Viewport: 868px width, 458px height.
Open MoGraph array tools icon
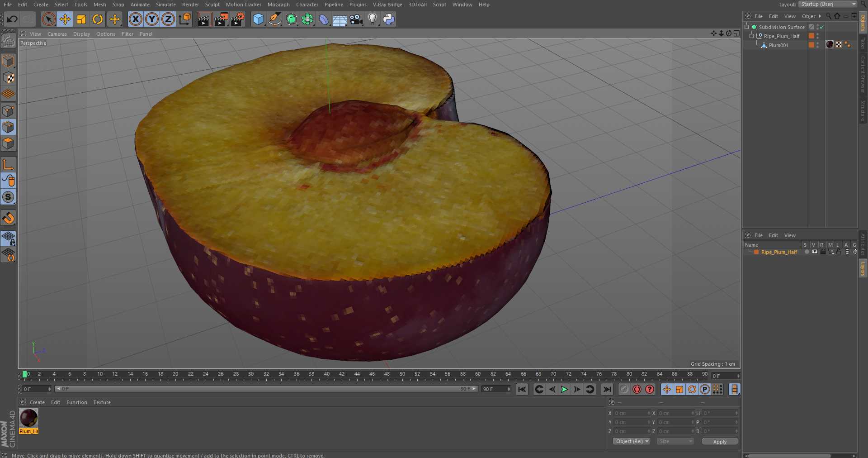307,19
